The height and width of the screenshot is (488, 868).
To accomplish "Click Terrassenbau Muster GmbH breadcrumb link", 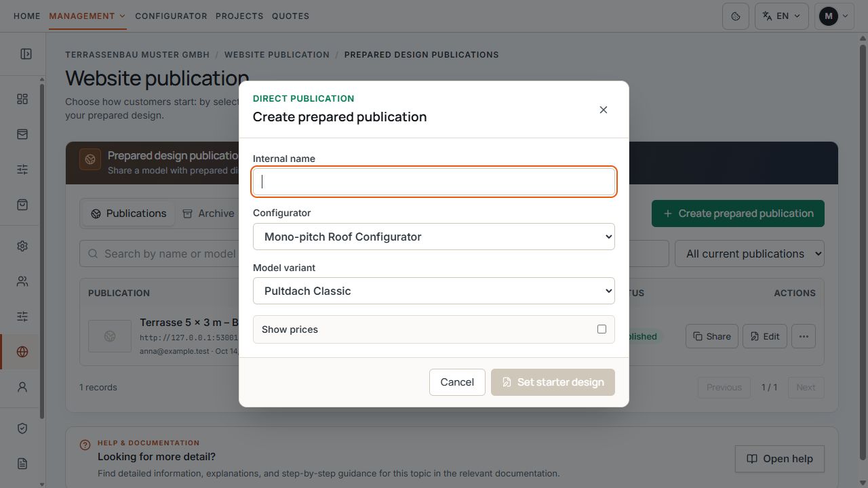I will point(138,54).
